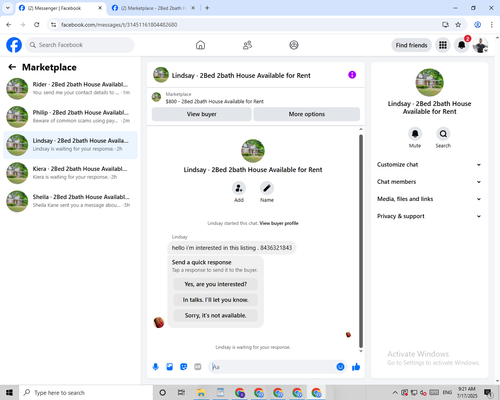
Task: Open the Groups icon in top navigation
Action: [x=294, y=45]
